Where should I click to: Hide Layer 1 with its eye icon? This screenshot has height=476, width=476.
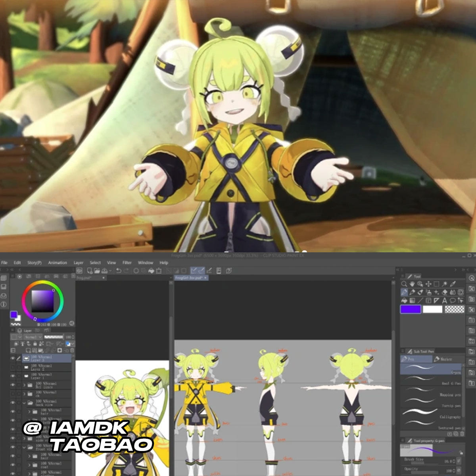[13, 376]
